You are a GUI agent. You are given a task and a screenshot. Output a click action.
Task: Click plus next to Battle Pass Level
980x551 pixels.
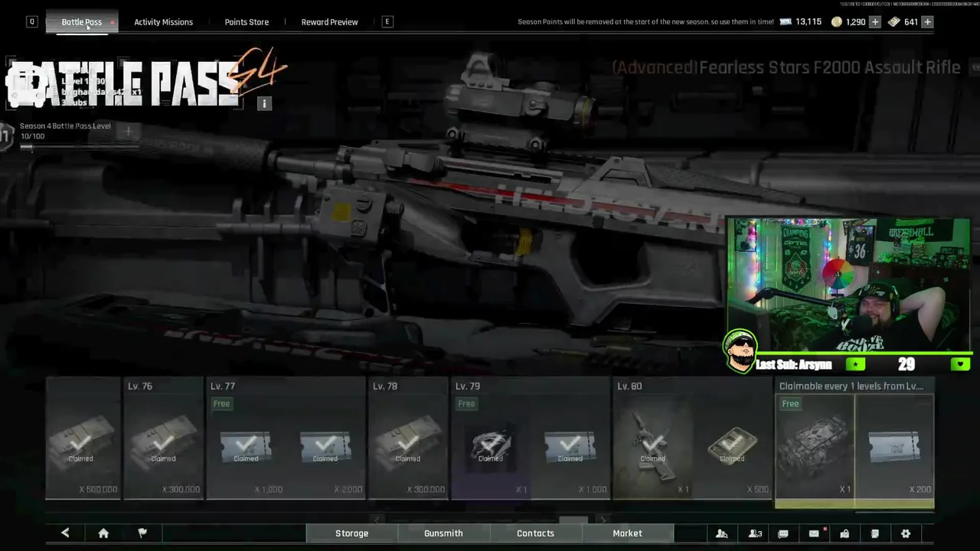128,132
